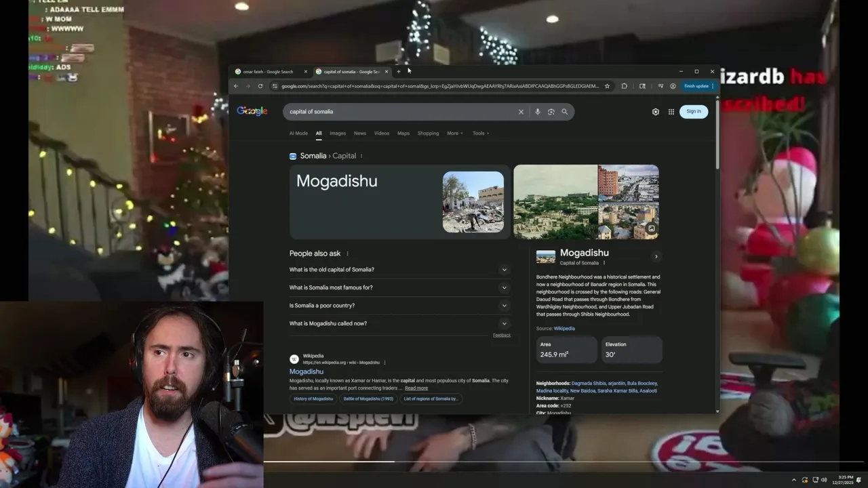Expand 'What is Mogadishu called now?'

[399, 323]
